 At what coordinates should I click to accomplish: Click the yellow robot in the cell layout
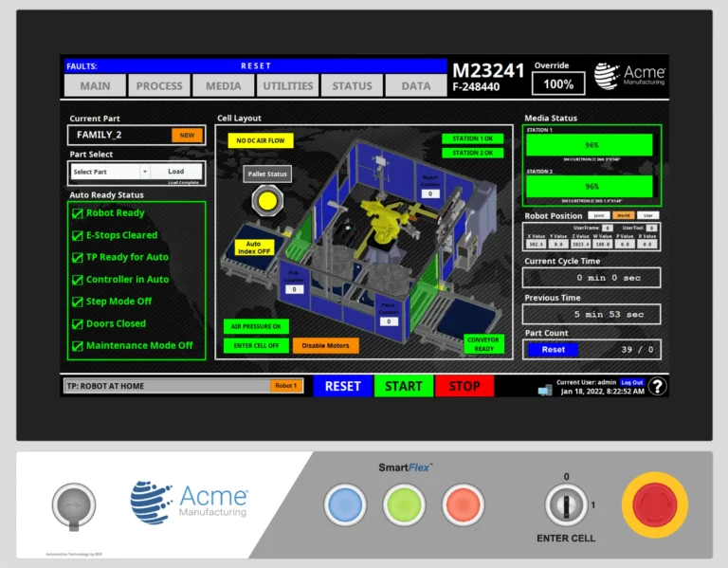coord(384,221)
